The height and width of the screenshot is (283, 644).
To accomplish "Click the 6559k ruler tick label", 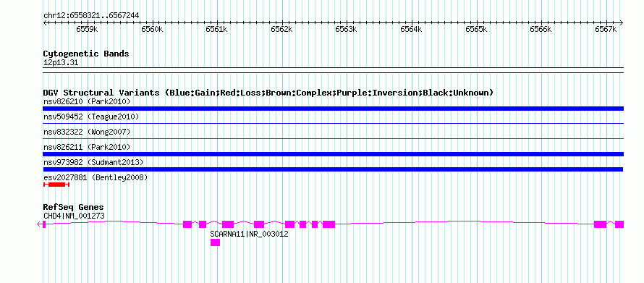I will pyautogui.click(x=87, y=29).
